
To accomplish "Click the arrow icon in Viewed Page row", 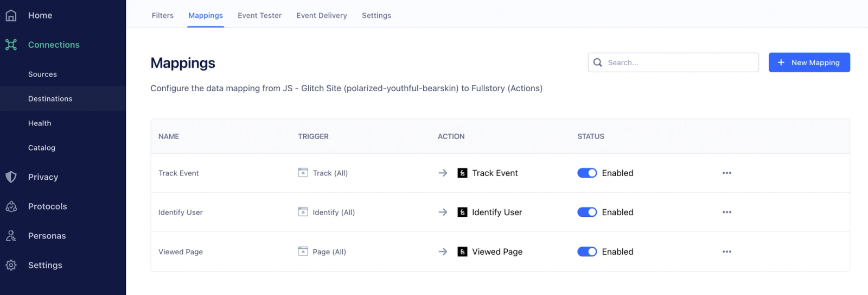I will (x=443, y=252).
